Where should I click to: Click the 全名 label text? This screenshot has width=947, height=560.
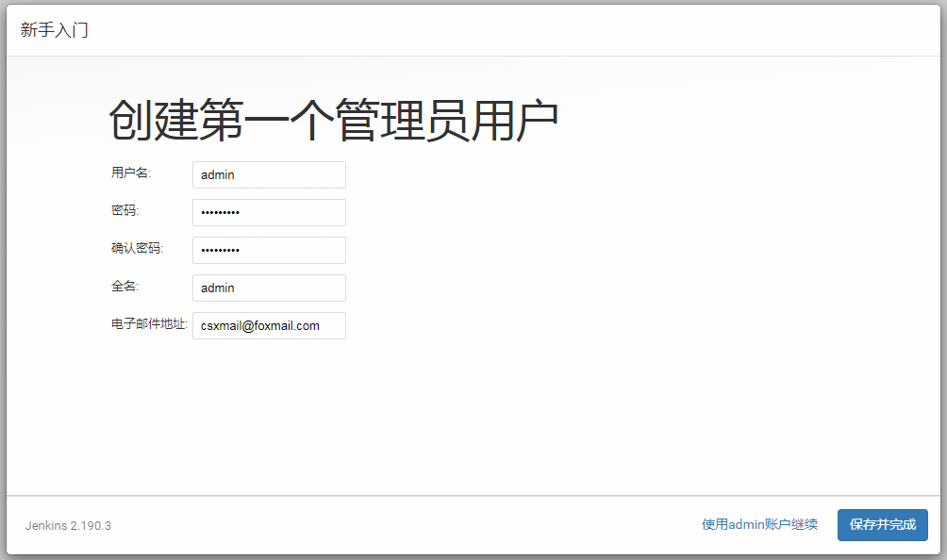tap(125, 287)
